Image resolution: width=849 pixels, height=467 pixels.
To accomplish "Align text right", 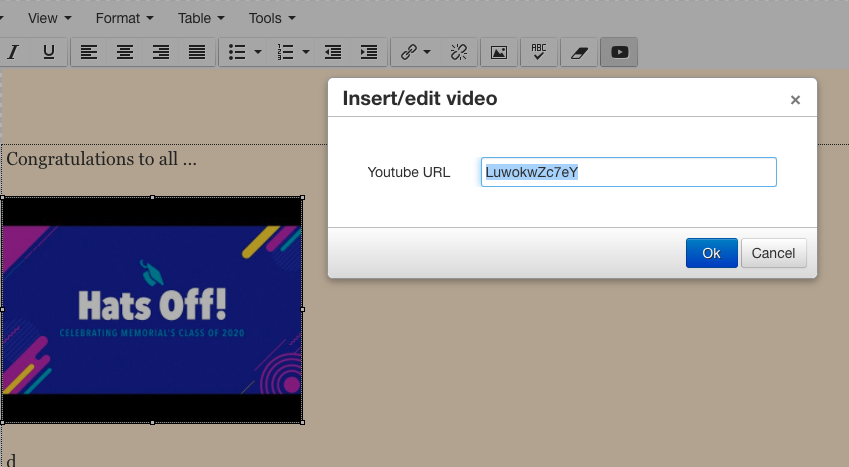I will (161, 52).
